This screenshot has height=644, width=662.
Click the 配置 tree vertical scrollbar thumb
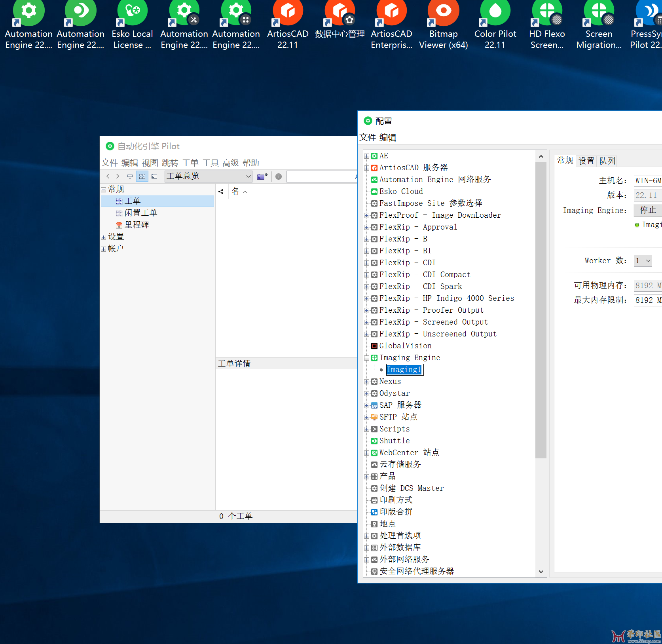541,310
